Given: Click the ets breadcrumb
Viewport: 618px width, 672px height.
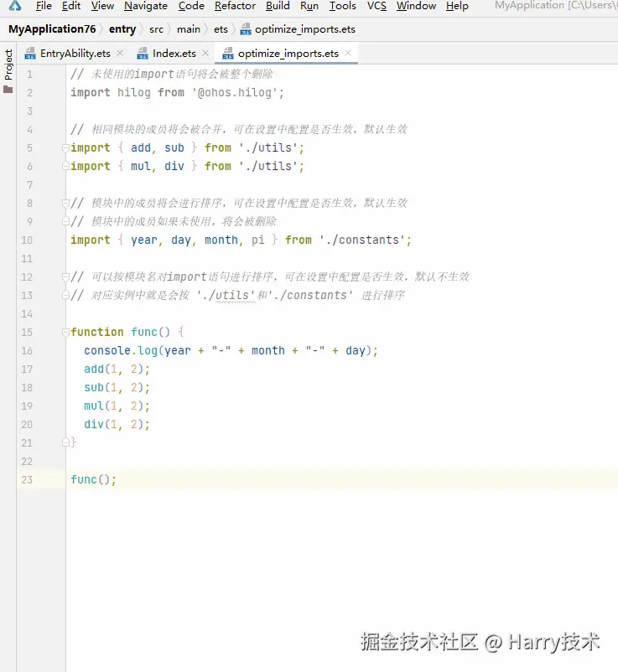Looking at the screenshot, I should (221, 29).
